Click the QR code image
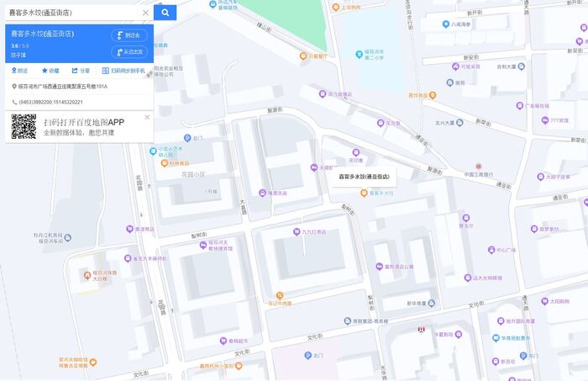The width and height of the screenshot is (588, 381). (24, 127)
